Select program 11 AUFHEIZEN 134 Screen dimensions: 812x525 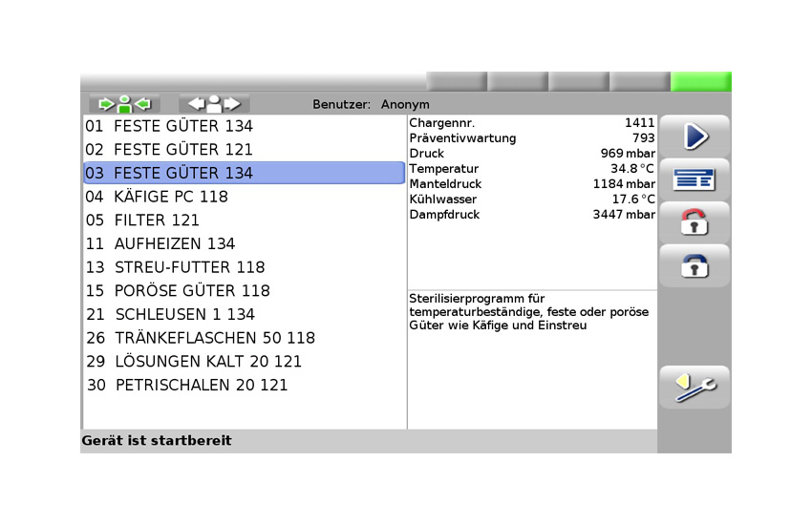160,243
